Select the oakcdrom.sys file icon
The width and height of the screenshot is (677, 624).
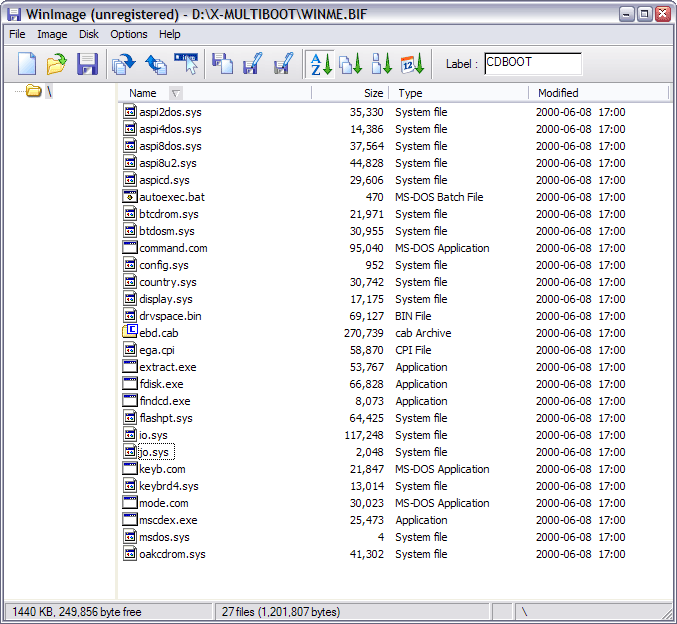[x=130, y=554]
